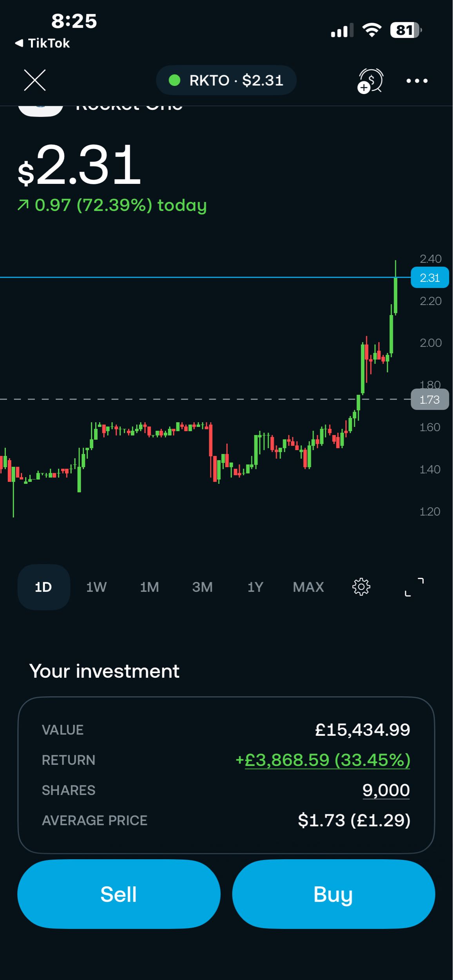
Task: Switch chart to 1M range
Action: 149,587
